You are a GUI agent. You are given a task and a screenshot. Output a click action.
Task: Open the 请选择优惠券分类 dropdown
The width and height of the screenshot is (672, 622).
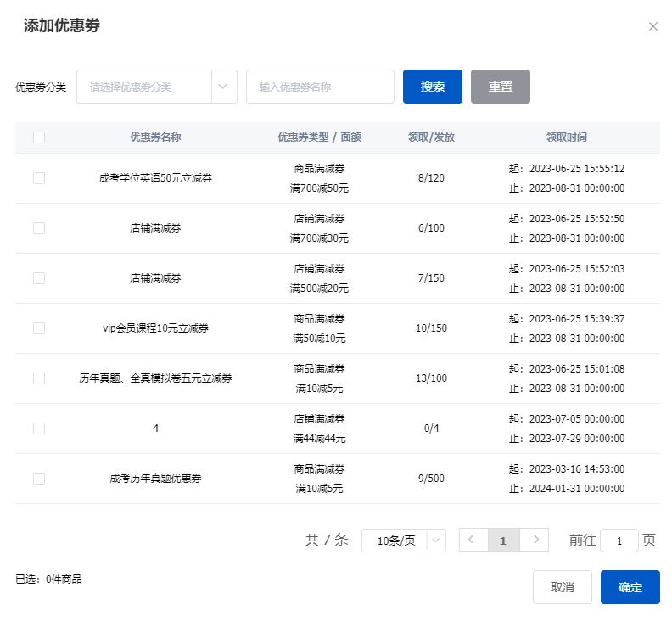pos(143,87)
